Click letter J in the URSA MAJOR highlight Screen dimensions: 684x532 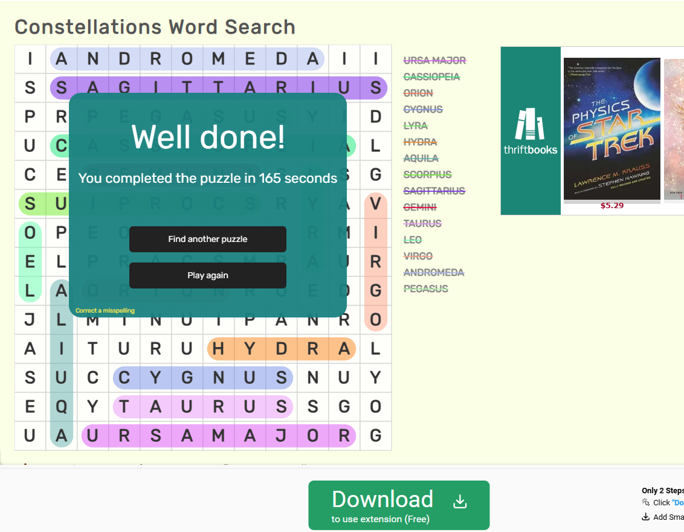coord(281,436)
